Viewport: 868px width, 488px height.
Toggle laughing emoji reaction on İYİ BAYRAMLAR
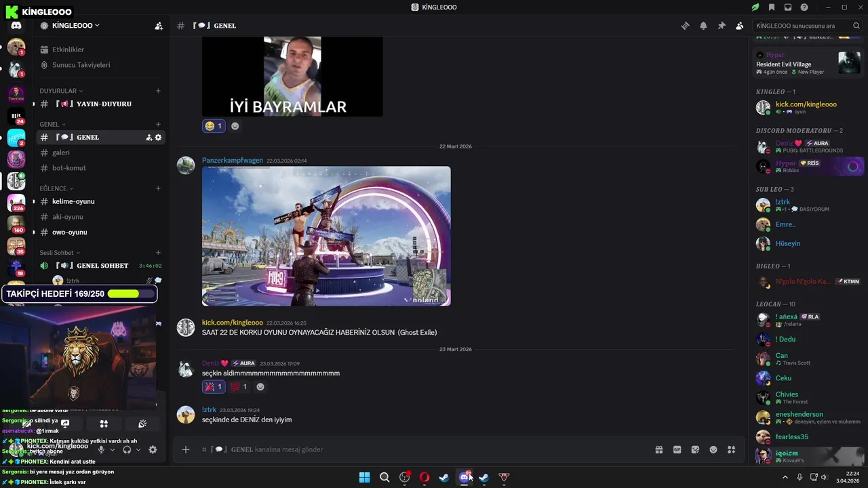(x=214, y=125)
